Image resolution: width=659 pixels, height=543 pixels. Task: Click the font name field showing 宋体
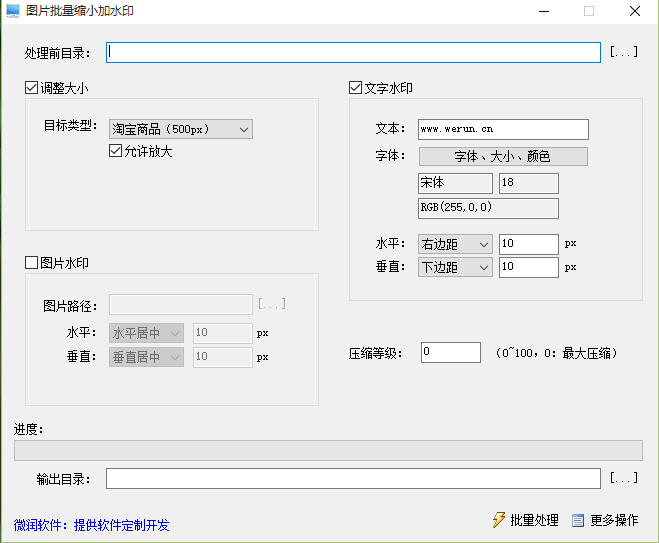click(x=455, y=183)
